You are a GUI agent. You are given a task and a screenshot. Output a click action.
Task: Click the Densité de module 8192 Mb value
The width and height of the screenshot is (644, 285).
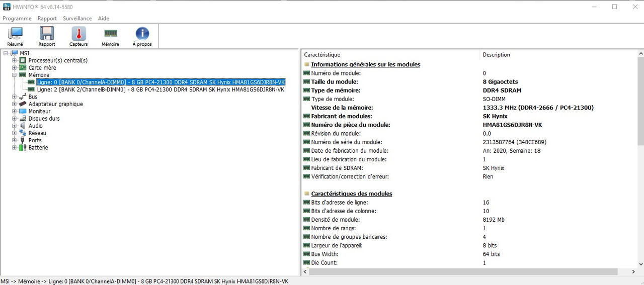coord(494,220)
